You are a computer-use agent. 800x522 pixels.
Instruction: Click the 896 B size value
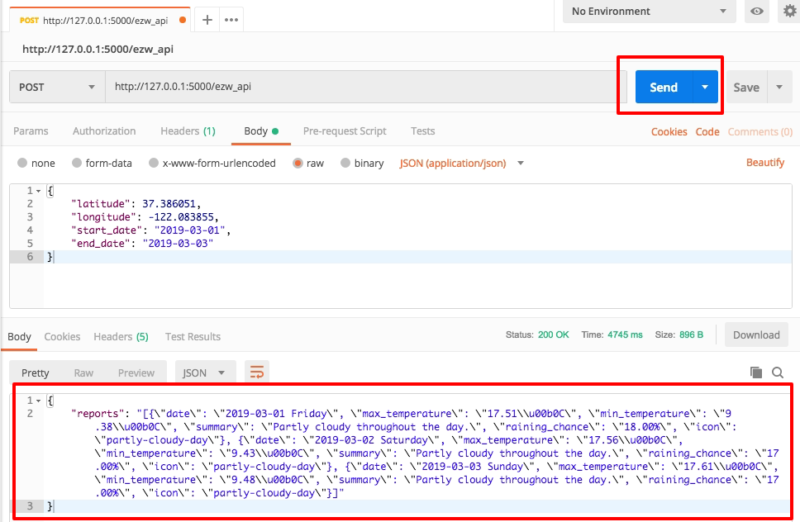691,335
